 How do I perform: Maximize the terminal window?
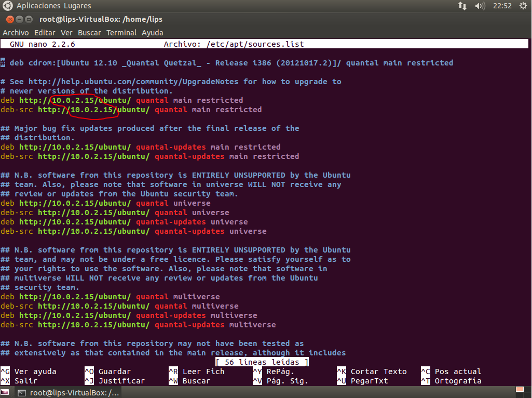tap(29, 19)
